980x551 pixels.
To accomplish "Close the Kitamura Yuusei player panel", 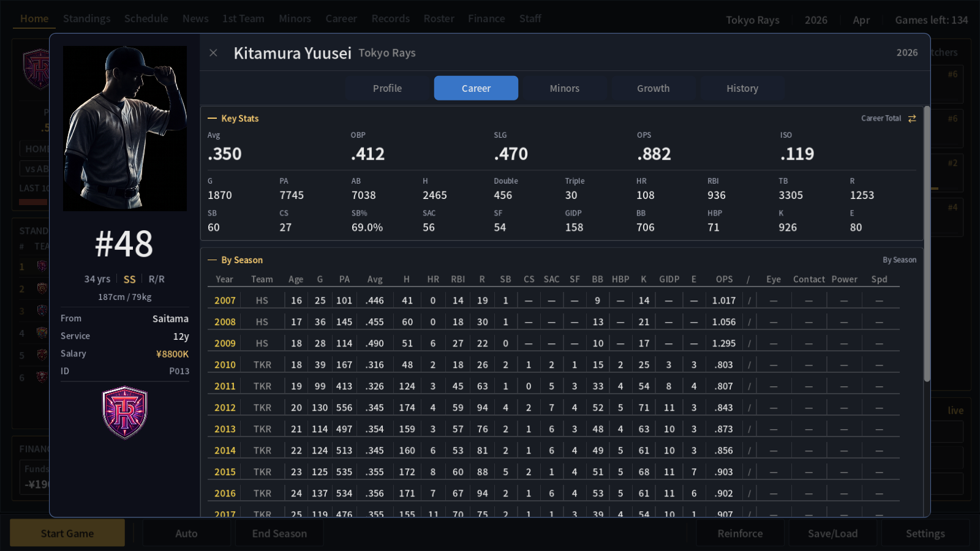I will pyautogui.click(x=213, y=53).
